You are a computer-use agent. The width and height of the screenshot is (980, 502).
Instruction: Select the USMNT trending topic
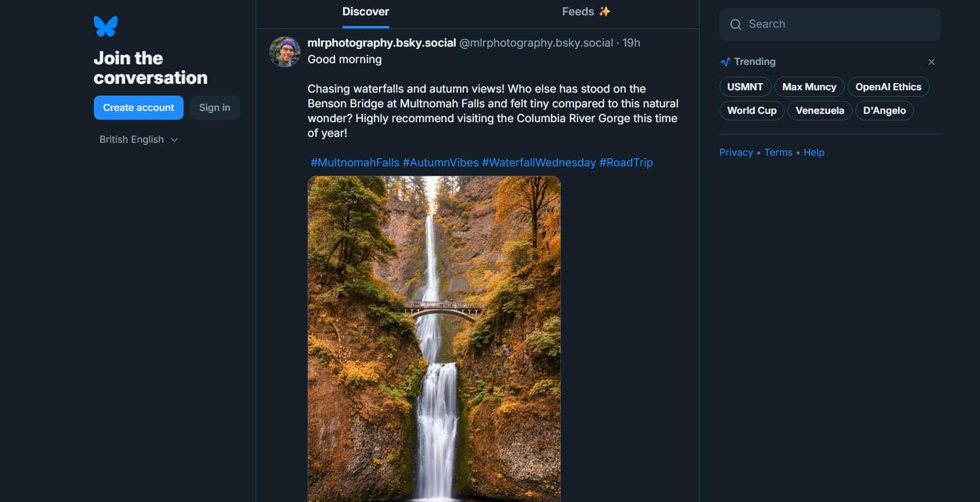[744, 87]
